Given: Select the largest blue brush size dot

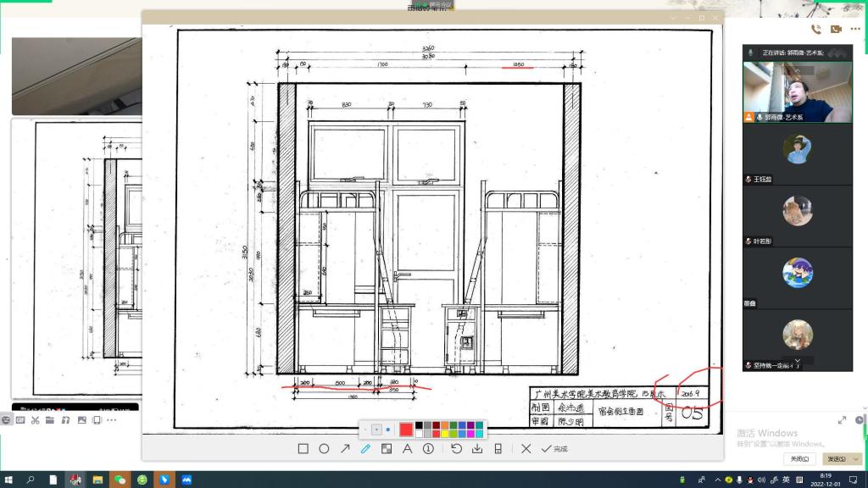Looking at the screenshot, I should [388, 430].
